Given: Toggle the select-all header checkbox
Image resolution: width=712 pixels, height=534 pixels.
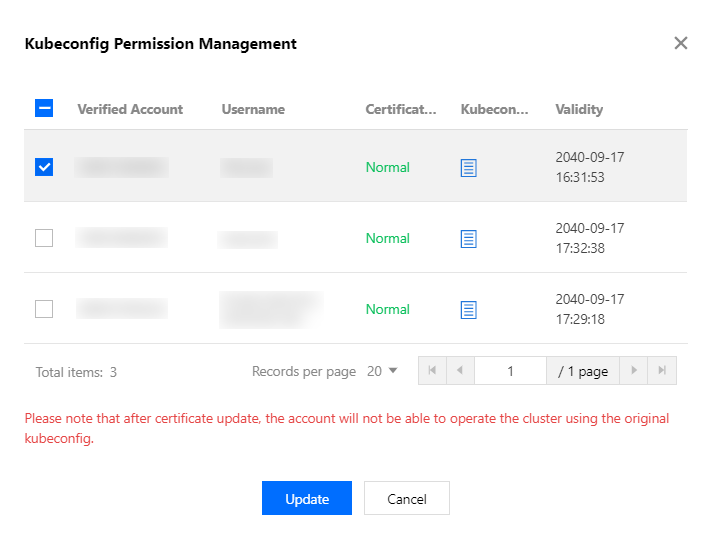Looking at the screenshot, I should click(44, 108).
